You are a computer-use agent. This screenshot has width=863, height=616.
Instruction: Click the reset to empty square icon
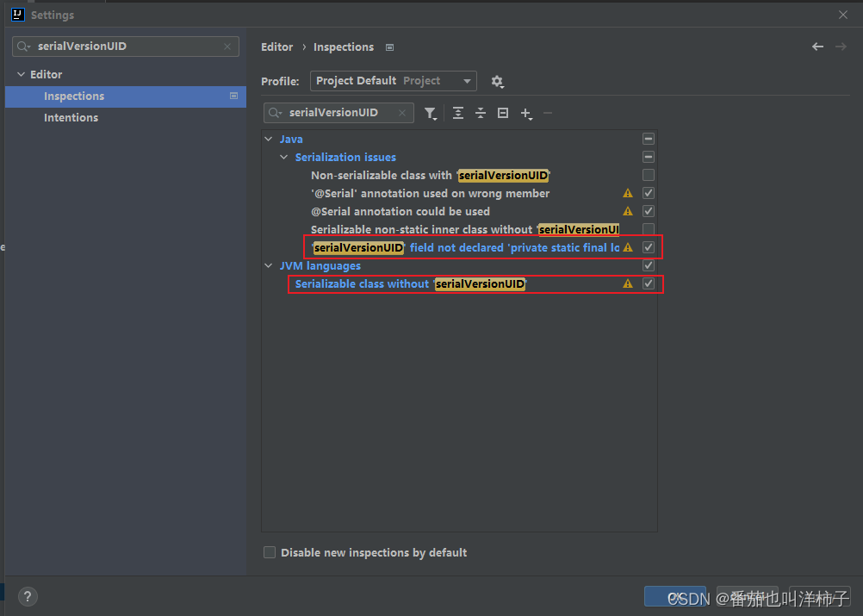pos(503,113)
